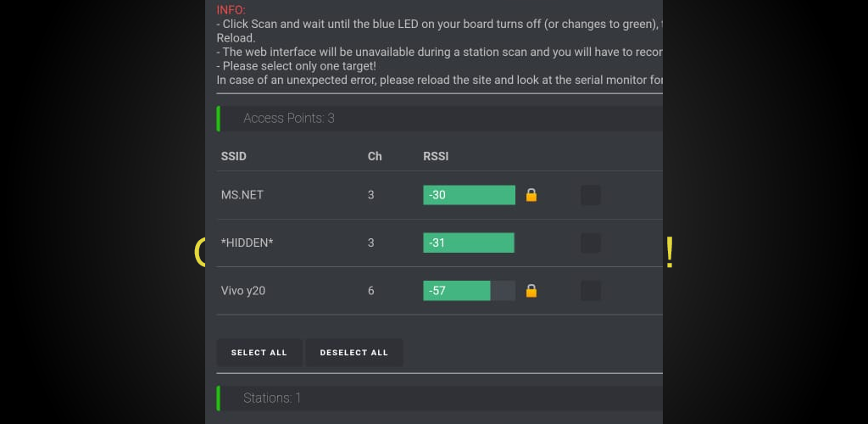Image resolution: width=868 pixels, height=424 pixels.
Task: Click the Ch column header
Action: coord(375,156)
